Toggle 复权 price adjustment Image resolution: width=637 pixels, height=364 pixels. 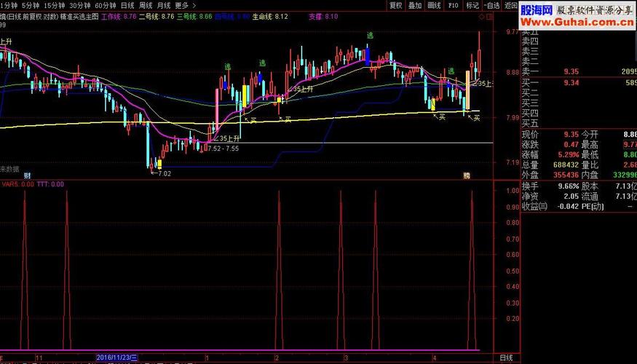tap(396, 5)
